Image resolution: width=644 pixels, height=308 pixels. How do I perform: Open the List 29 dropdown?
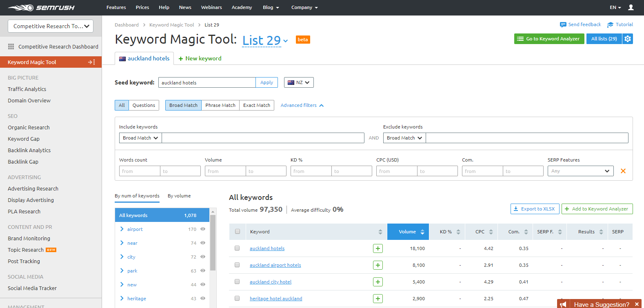265,40
